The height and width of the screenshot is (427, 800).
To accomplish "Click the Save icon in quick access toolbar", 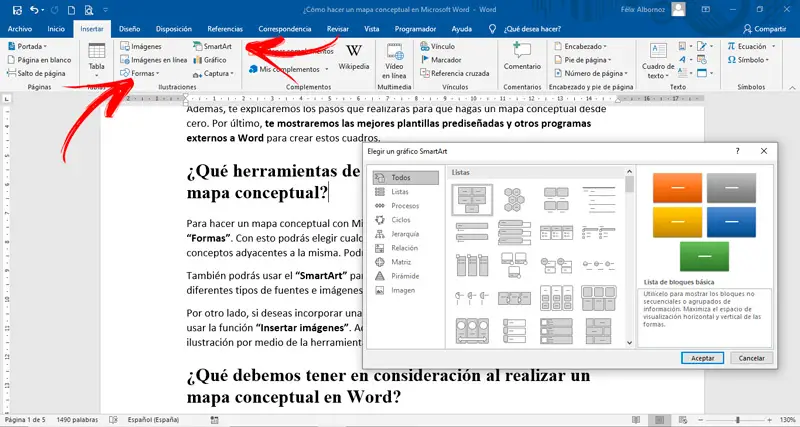I will [x=17, y=9].
